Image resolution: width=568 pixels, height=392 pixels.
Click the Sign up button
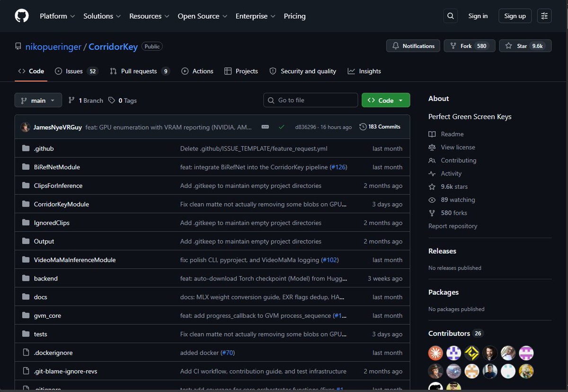[515, 16]
